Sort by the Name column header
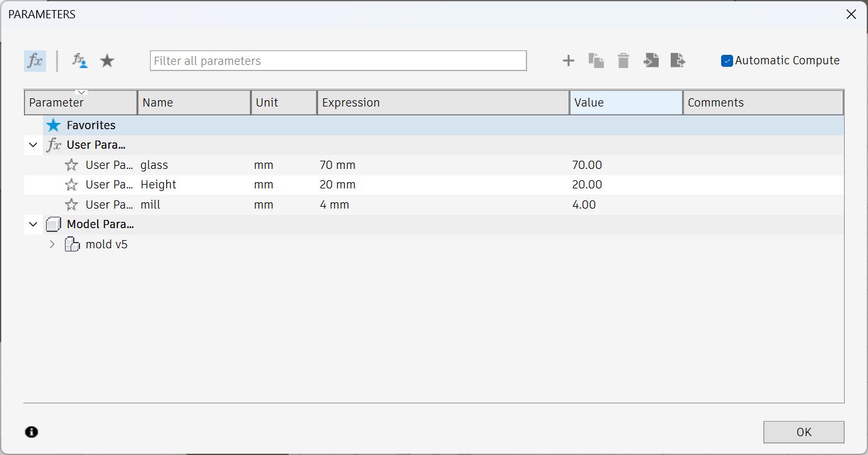The image size is (868, 455). (x=194, y=103)
